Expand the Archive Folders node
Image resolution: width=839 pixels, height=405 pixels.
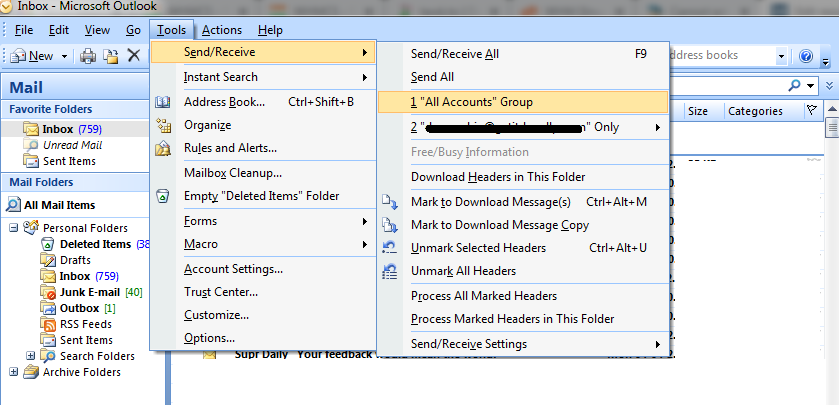[14, 372]
